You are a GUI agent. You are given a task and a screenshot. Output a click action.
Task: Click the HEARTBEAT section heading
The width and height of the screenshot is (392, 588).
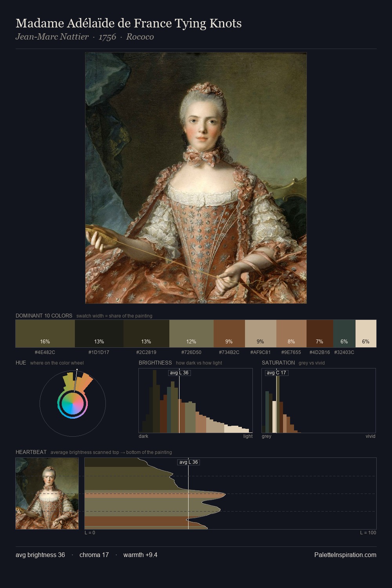pos(31,452)
